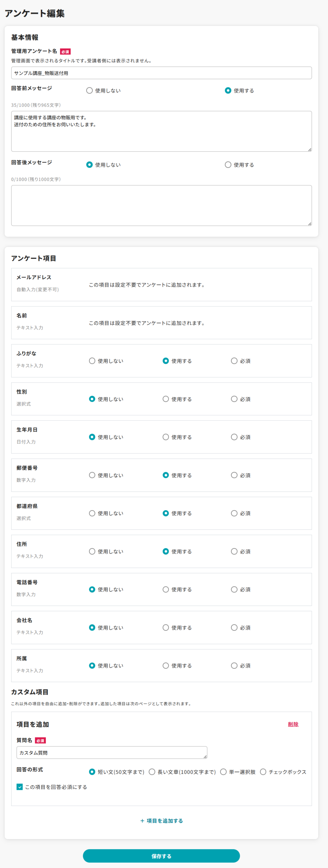
Task: Click the 管理用アンケート名 text field
Action: pyautogui.click(x=161, y=73)
